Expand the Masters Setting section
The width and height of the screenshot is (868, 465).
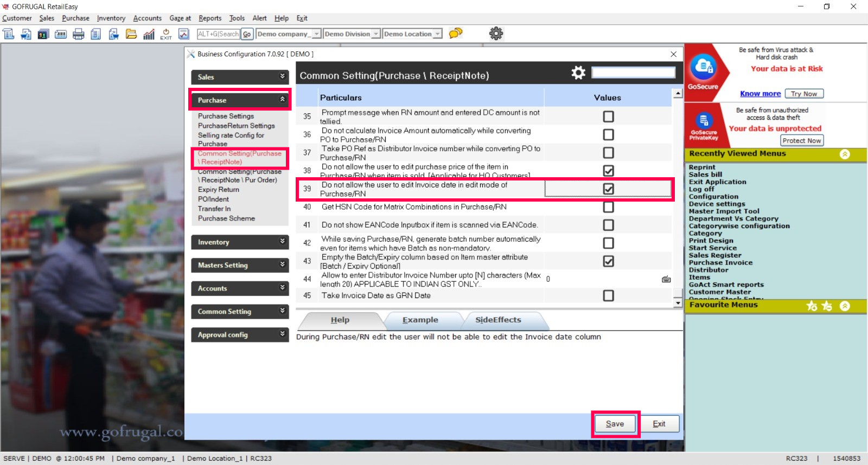click(240, 265)
